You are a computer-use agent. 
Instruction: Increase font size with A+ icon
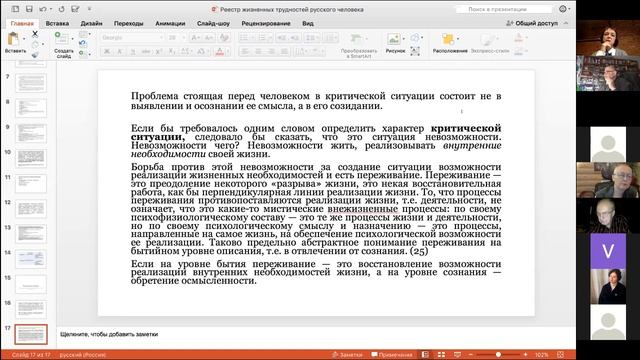195,38
